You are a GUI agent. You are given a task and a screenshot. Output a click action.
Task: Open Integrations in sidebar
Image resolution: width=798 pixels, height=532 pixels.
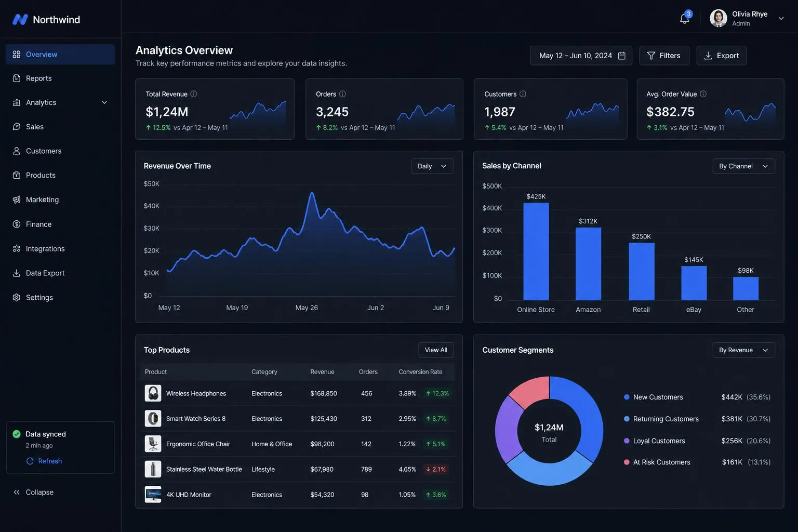(60, 249)
